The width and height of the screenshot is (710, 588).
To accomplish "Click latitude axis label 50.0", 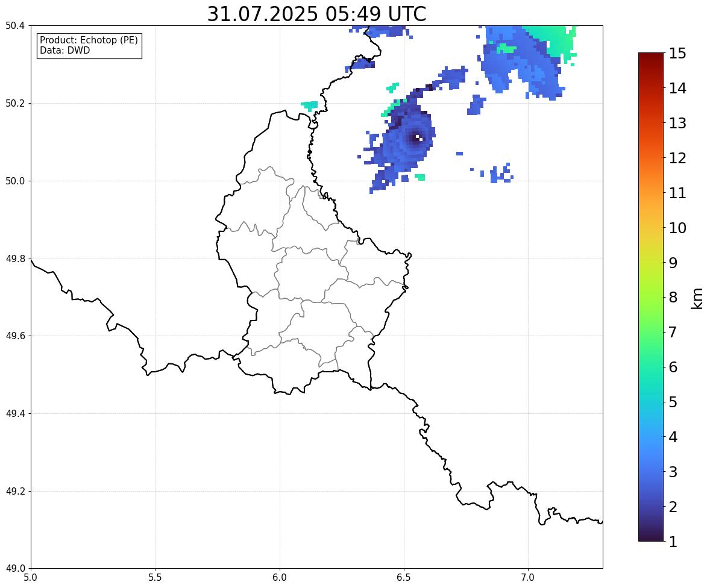I will [16, 181].
